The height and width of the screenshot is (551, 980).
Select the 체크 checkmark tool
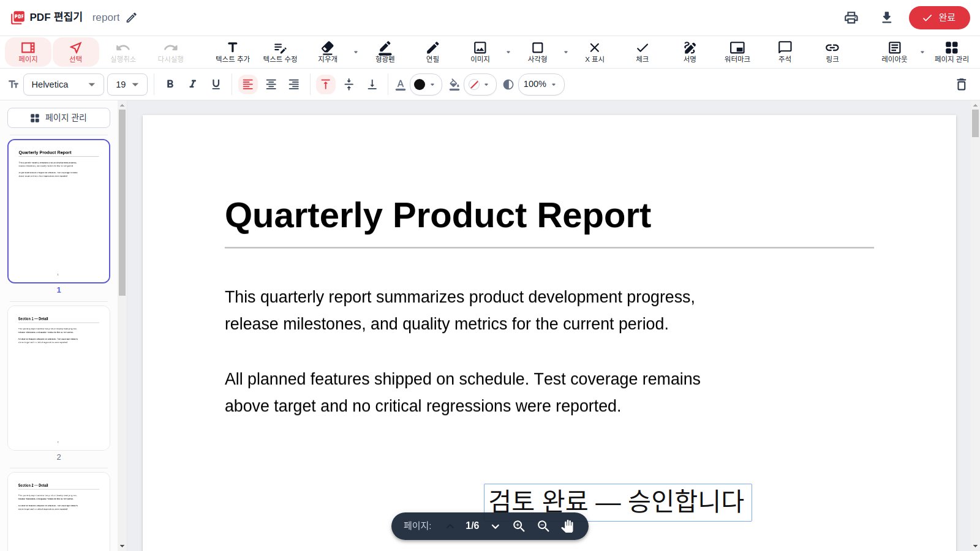coord(643,52)
